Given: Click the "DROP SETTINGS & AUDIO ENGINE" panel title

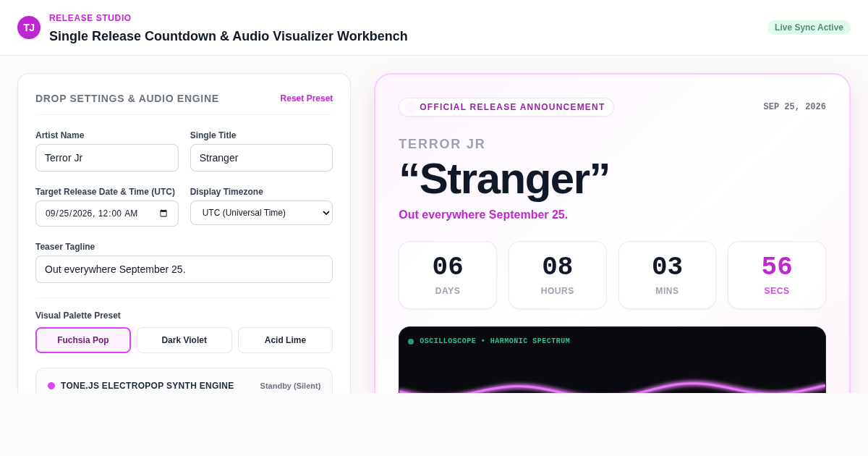Looking at the screenshot, I should coord(127,98).
